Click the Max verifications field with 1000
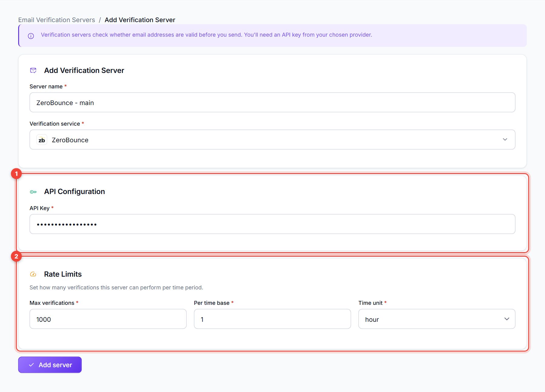The width and height of the screenshot is (545, 392). 108,319
